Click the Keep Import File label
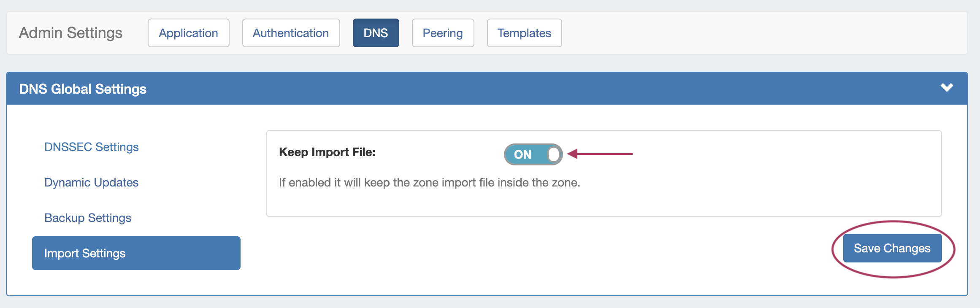The image size is (980, 308). [327, 152]
